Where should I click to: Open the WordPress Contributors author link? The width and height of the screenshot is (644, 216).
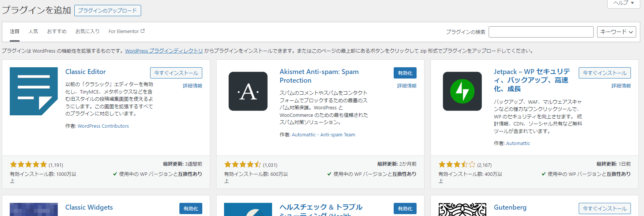click(x=103, y=126)
